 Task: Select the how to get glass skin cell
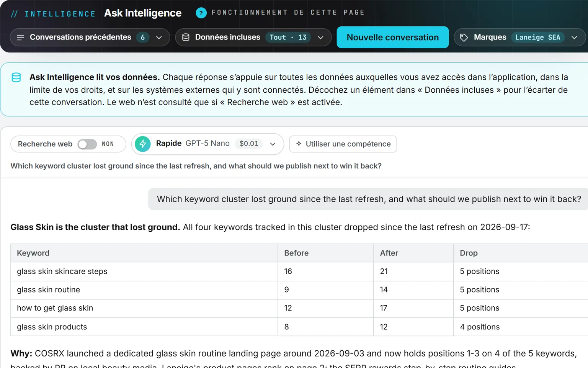coord(144,308)
